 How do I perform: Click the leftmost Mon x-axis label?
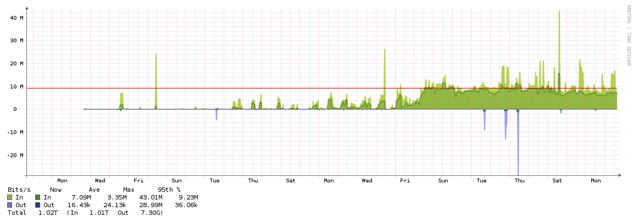click(62, 180)
